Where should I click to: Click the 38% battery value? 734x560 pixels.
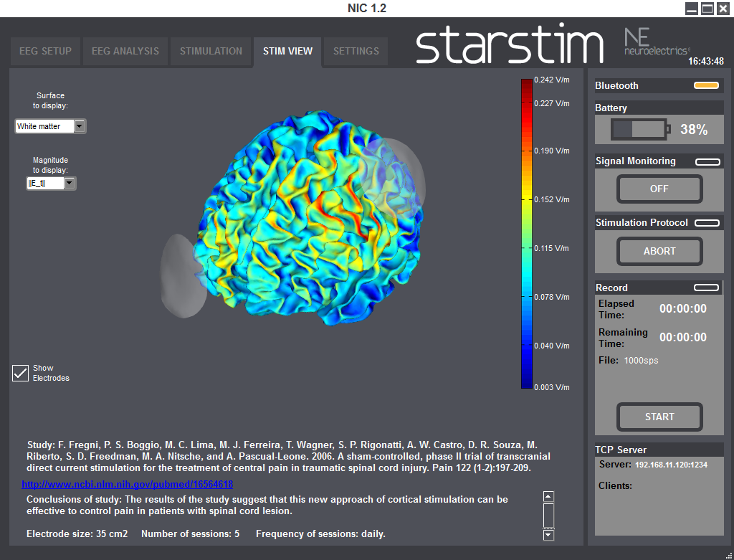(x=694, y=130)
